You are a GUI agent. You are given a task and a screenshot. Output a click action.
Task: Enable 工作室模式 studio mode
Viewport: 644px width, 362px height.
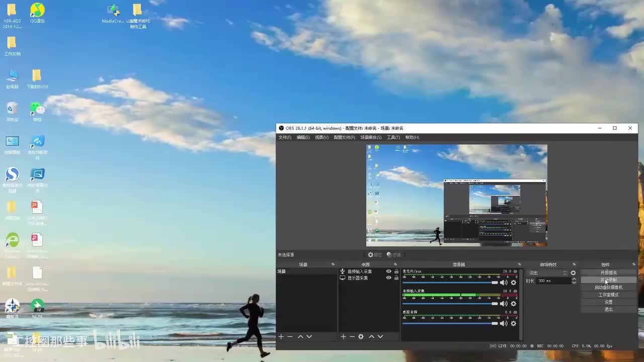click(x=609, y=295)
